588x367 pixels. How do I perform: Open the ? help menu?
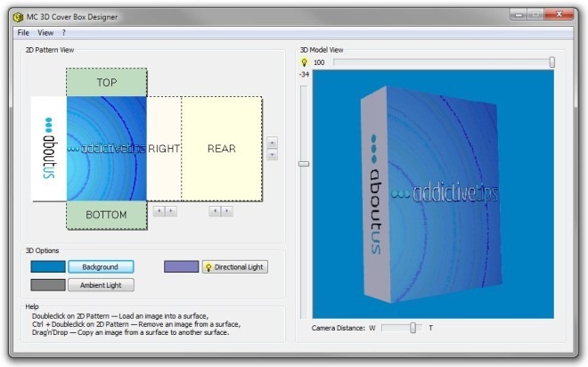click(64, 33)
